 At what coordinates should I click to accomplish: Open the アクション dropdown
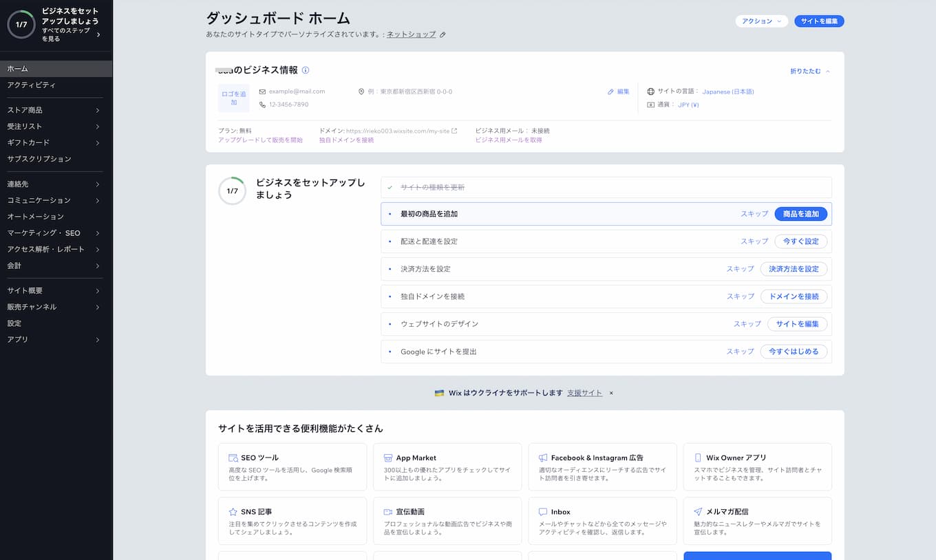click(761, 21)
